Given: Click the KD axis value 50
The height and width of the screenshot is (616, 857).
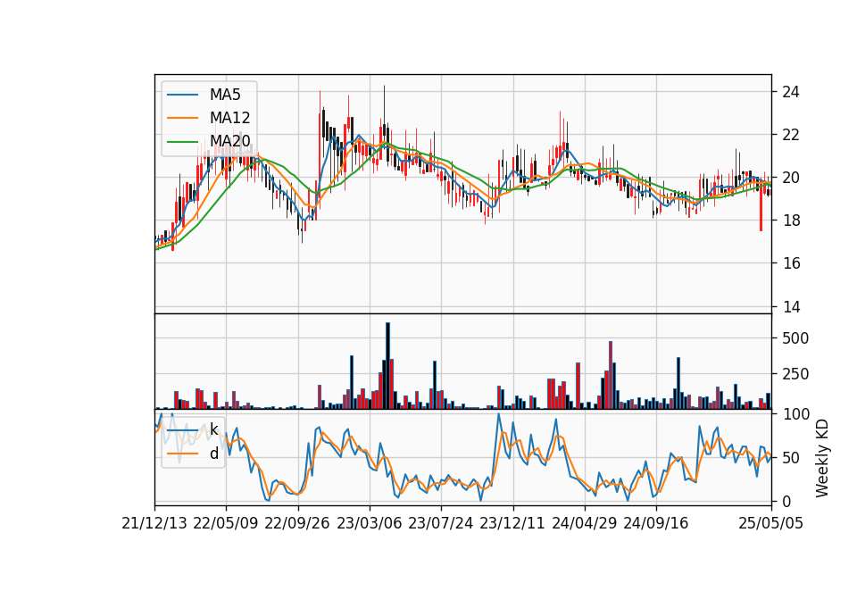Looking at the screenshot, I should pos(790,457).
